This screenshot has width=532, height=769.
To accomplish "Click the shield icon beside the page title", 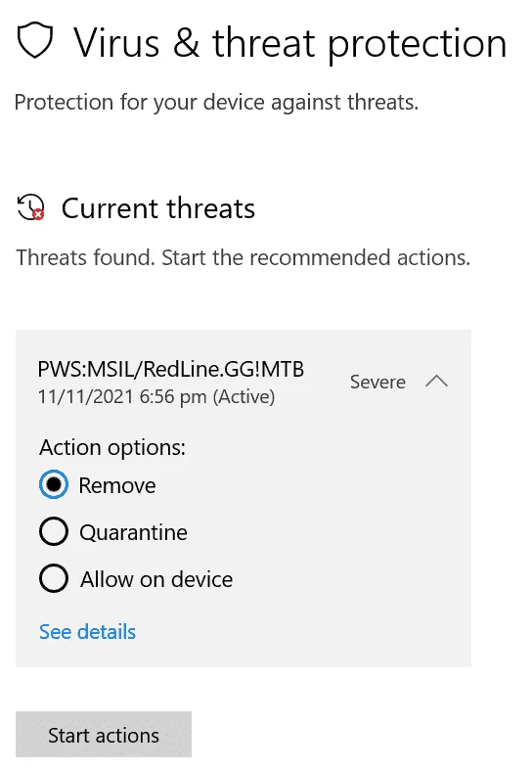I will pyautogui.click(x=35, y=40).
